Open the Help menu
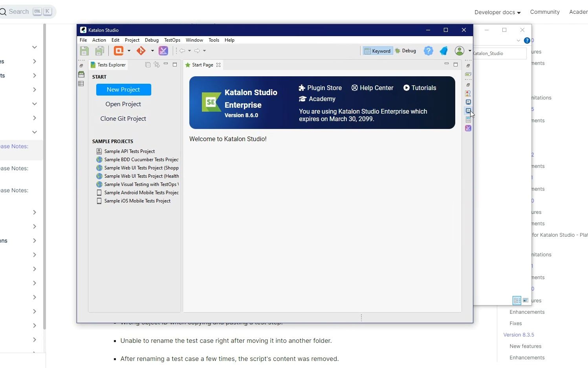Image resolution: width=588 pixels, height=368 pixels. click(x=229, y=40)
